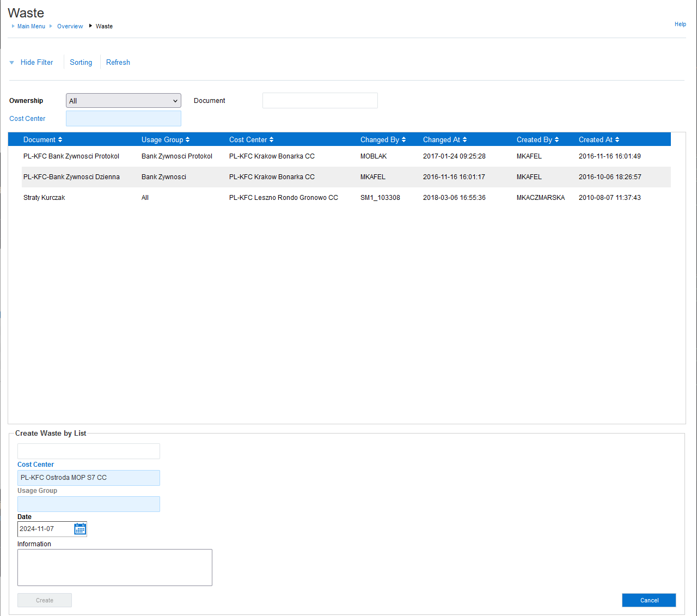Sort by Usage Group column arrows
This screenshot has height=616, width=697.
[x=188, y=140]
